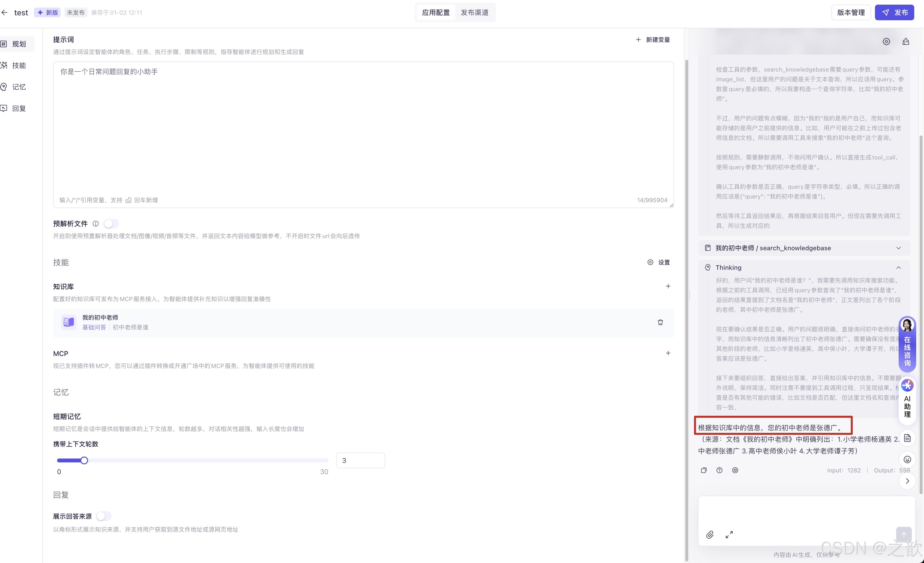Collapse the Thinking section
This screenshot has height=563, width=924.
(x=899, y=267)
